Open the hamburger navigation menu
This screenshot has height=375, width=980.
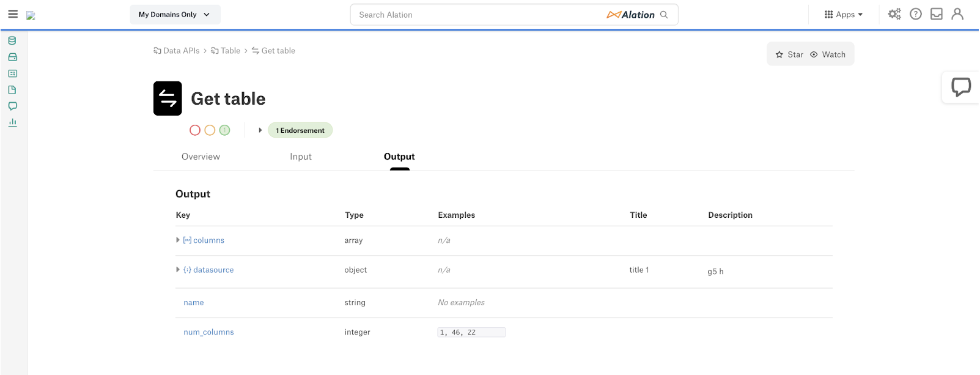13,14
